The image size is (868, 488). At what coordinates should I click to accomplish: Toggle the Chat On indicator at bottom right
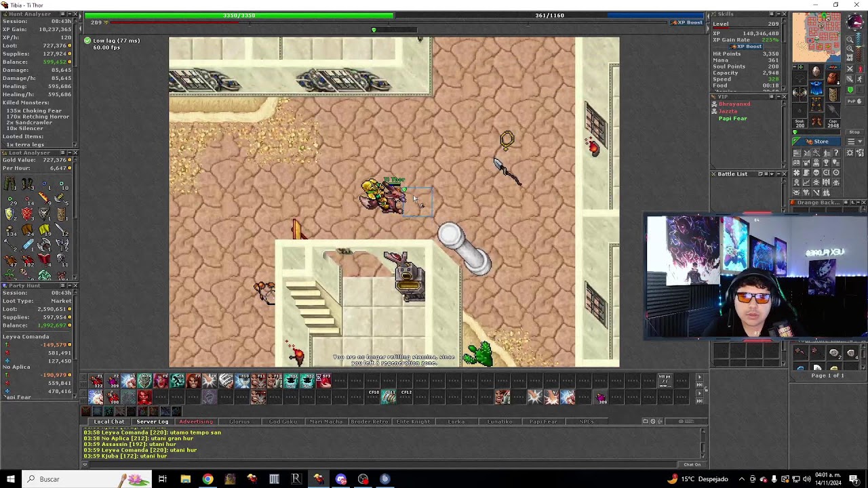click(x=692, y=464)
